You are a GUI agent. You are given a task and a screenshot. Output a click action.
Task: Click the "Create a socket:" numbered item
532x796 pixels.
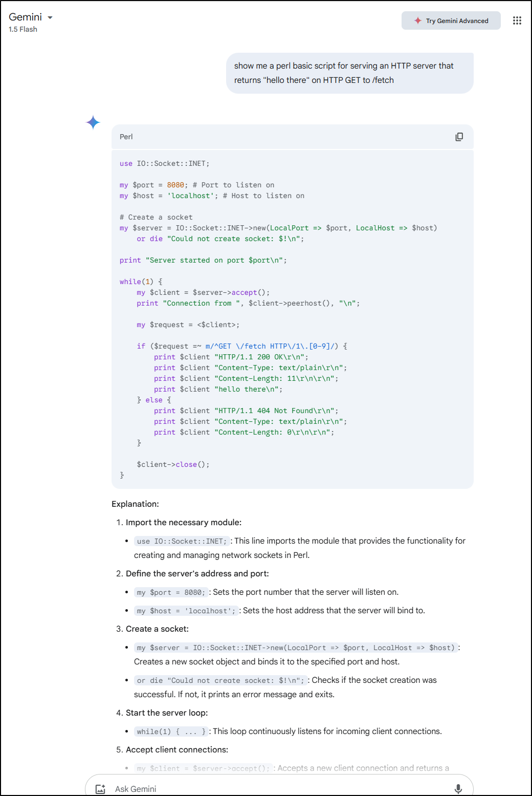click(157, 629)
